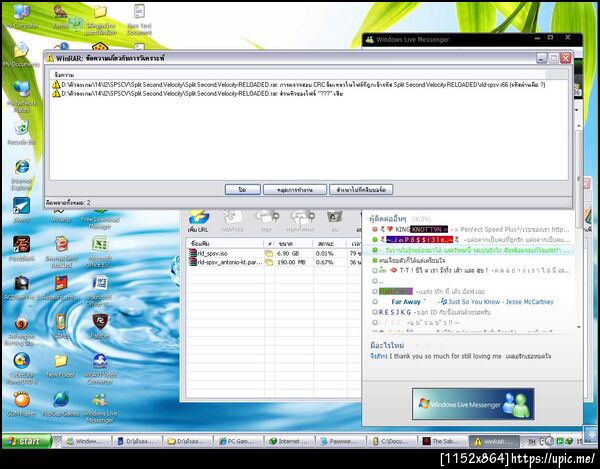Switch to the The Sab... taskbar button
The width and height of the screenshot is (600, 469).
click(x=443, y=441)
